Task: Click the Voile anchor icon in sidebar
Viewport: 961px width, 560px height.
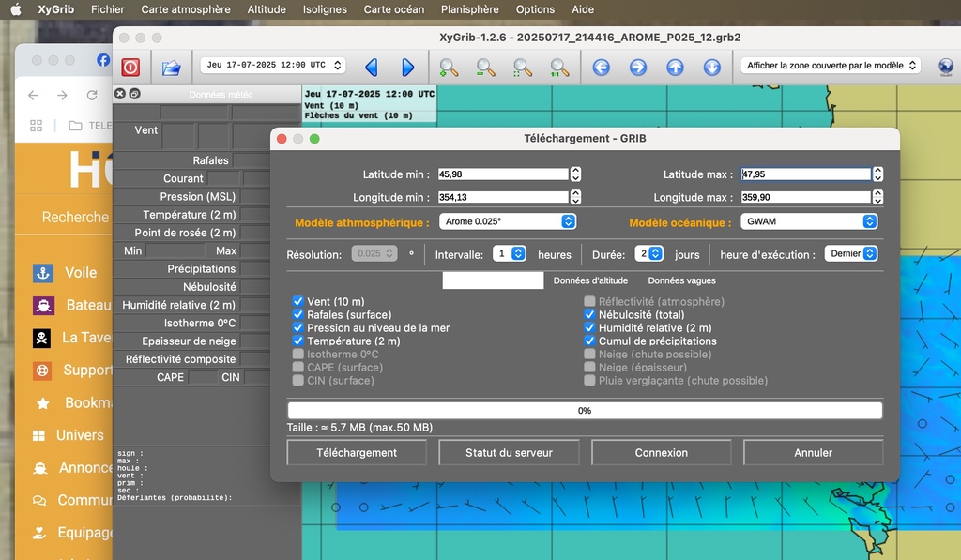Action: click(43, 273)
